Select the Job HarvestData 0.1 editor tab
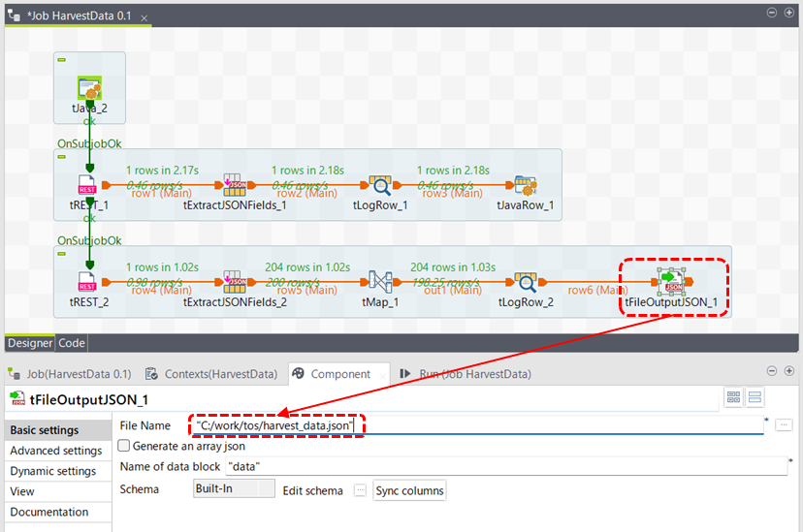The height and width of the screenshot is (532, 803). [x=79, y=16]
